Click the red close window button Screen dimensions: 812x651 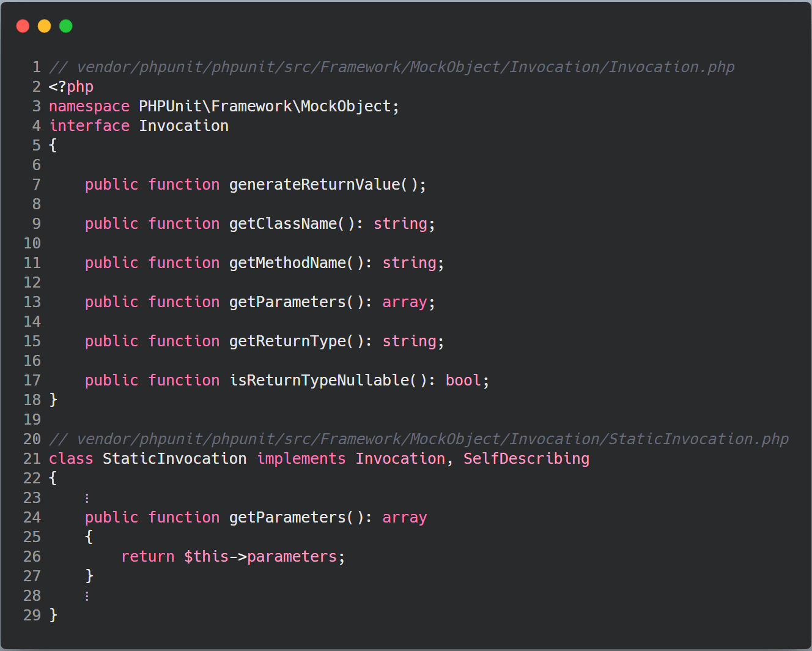[23, 26]
